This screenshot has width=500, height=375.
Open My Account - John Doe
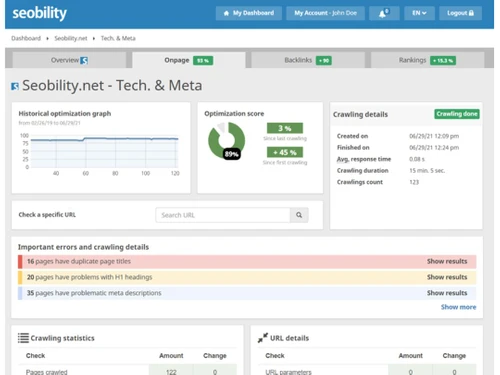pyautogui.click(x=325, y=13)
